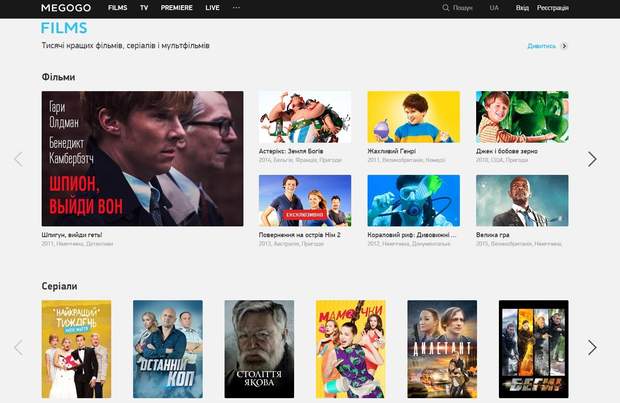The image size is (620, 403).
Task: Go to the LIVE section
Action: pos(212,7)
